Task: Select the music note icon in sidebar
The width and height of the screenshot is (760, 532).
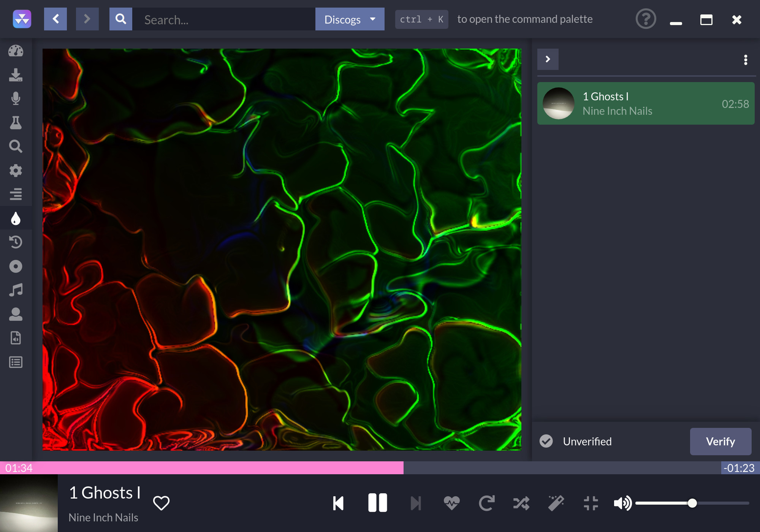Action: (x=16, y=291)
